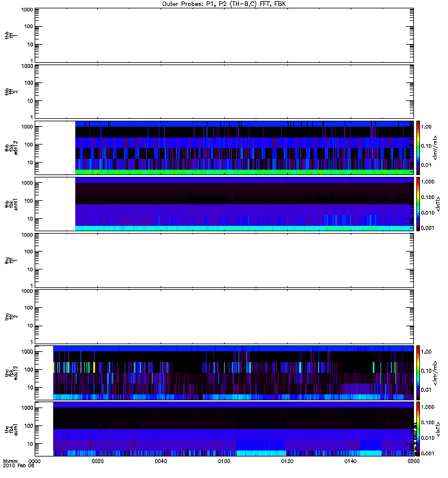Click the '0.001' value on thb scm1 color bar

click(427, 228)
